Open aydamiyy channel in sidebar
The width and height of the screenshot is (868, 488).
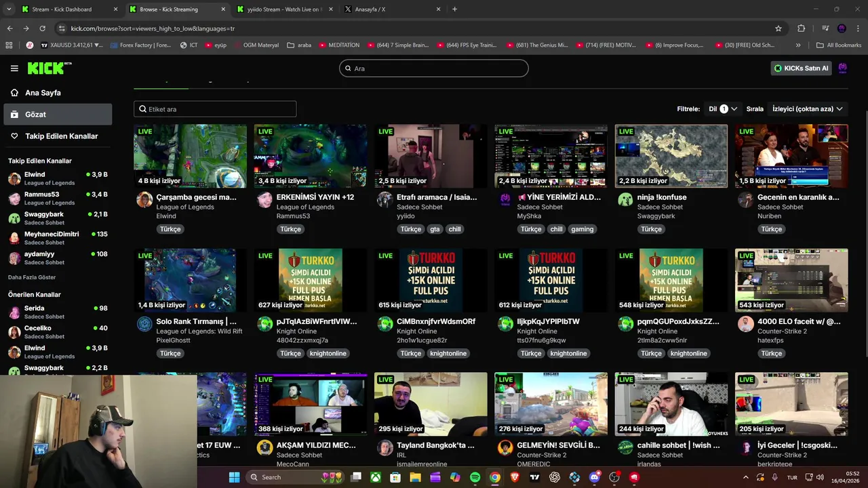click(x=58, y=258)
